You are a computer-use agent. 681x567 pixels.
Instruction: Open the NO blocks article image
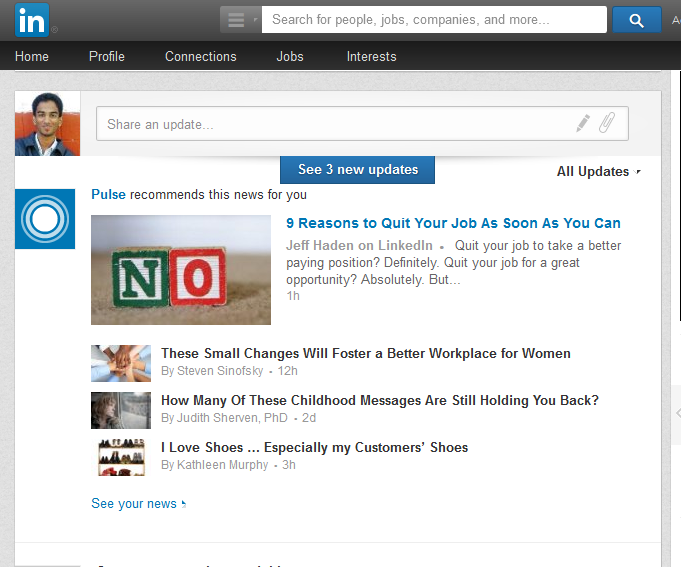click(x=181, y=270)
